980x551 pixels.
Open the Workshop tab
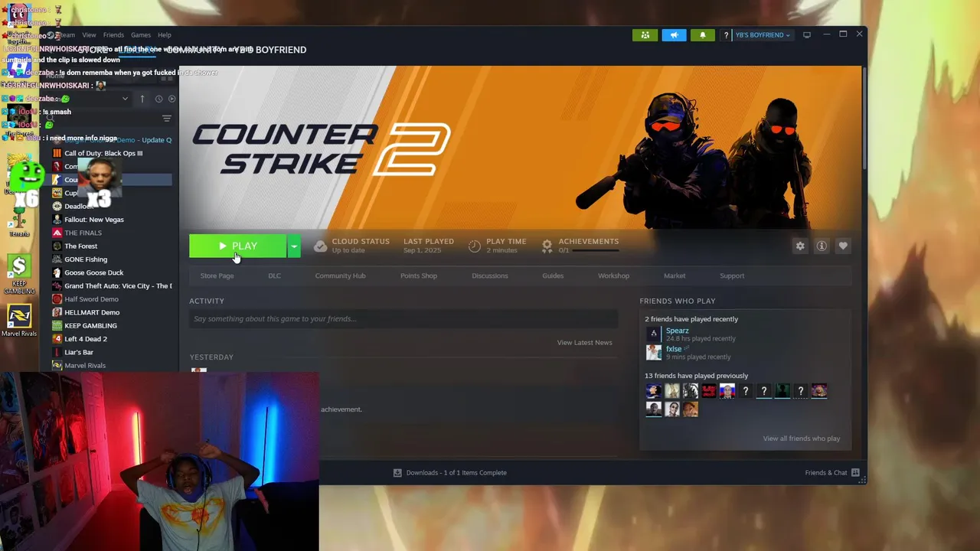[613, 275]
